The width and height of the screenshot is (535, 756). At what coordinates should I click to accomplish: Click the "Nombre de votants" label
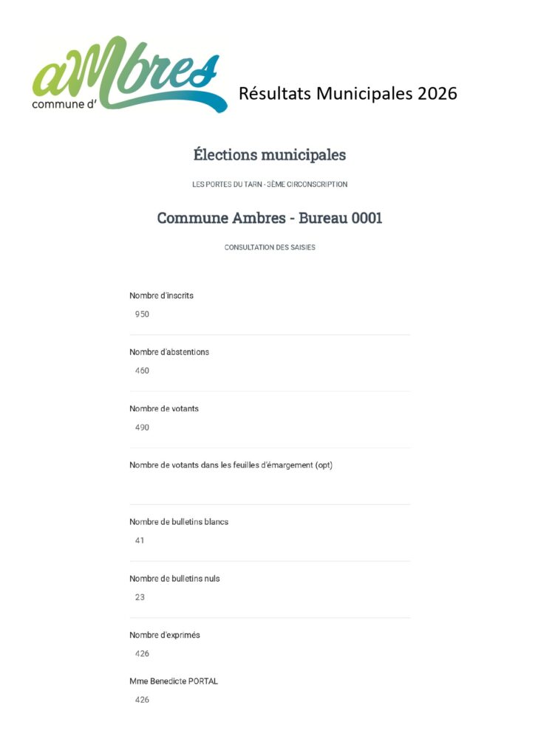163,409
